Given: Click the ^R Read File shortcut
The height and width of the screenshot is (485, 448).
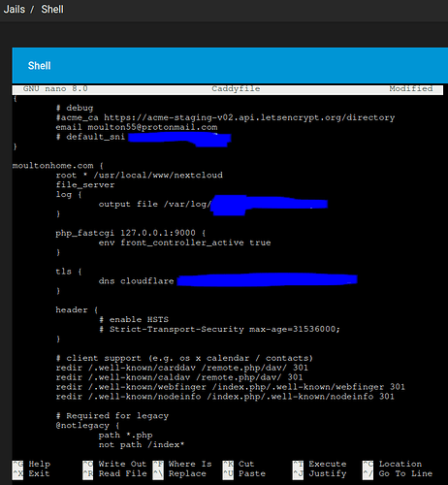Looking at the screenshot, I should pyautogui.click(x=114, y=474).
